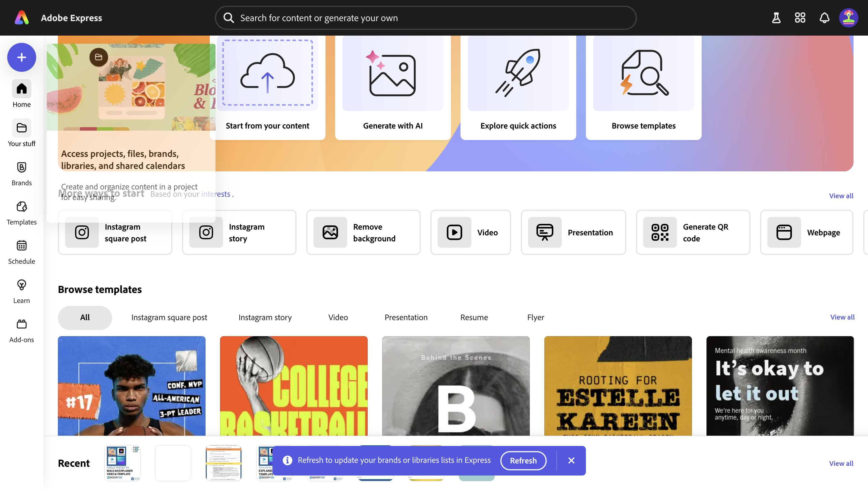This screenshot has width=868, height=490.
Task: Click the Generate with AI card
Action: click(392, 88)
